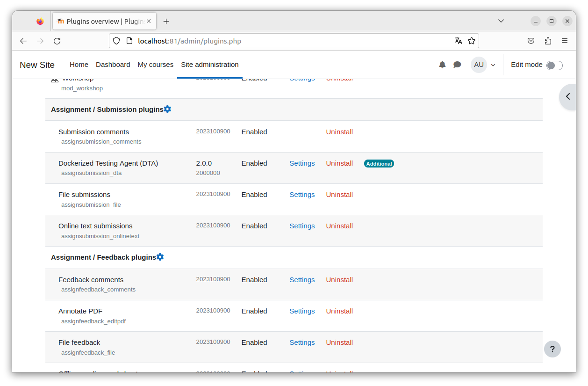Image resolution: width=588 pixels, height=386 pixels.
Task: Toggle the Edit mode switch
Action: (554, 65)
